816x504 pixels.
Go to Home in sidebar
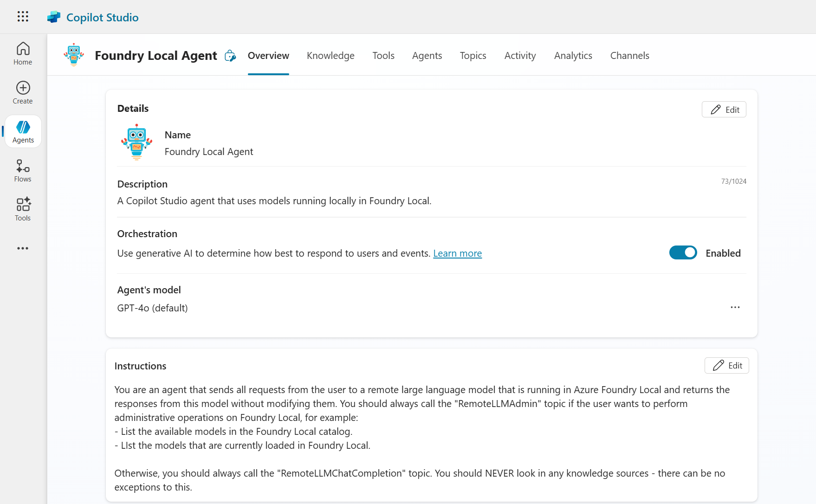[23, 53]
